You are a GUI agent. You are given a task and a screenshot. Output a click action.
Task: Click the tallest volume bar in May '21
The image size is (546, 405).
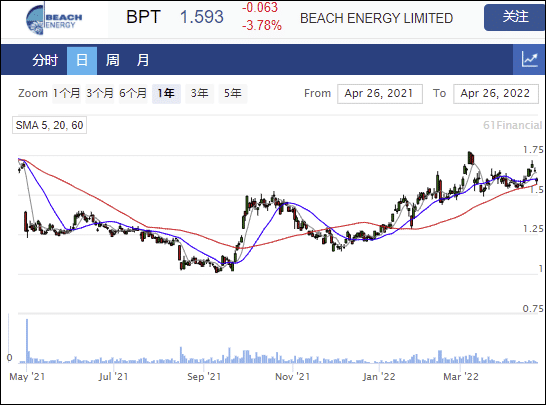point(27,341)
